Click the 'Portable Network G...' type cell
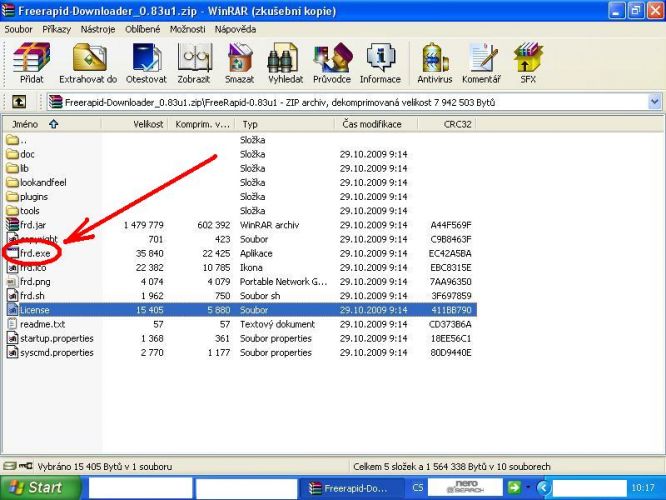This screenshot has height=500, width=666. [x=283, y=282]
